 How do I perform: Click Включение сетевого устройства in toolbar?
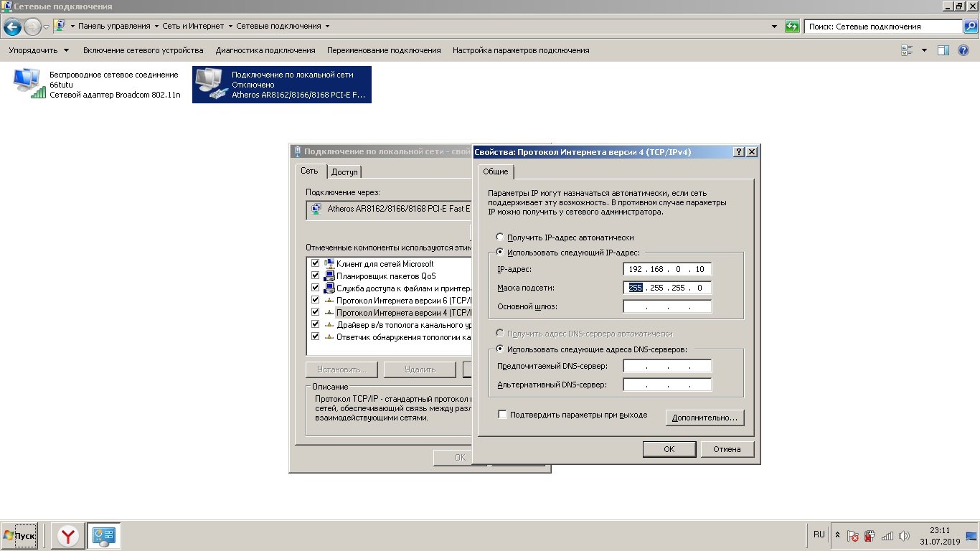pos(143,50)
